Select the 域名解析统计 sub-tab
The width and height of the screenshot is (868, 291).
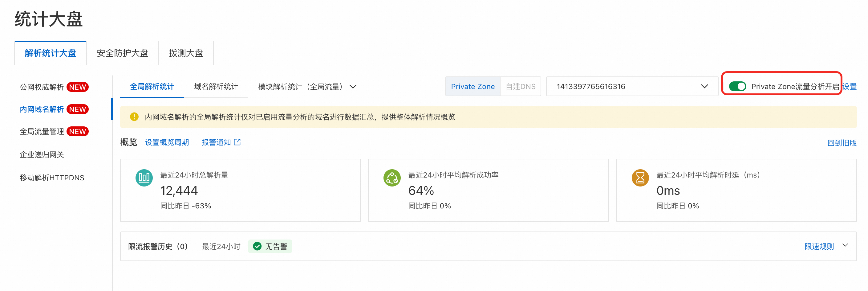click(216, 87)
